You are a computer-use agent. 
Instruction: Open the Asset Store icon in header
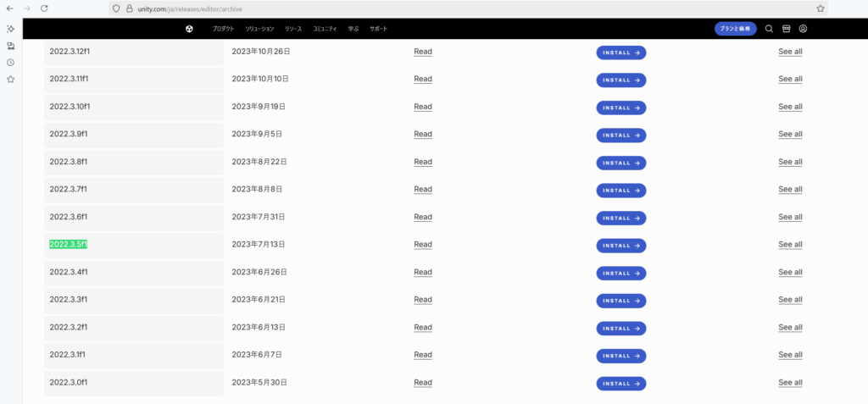click(786, 29)
